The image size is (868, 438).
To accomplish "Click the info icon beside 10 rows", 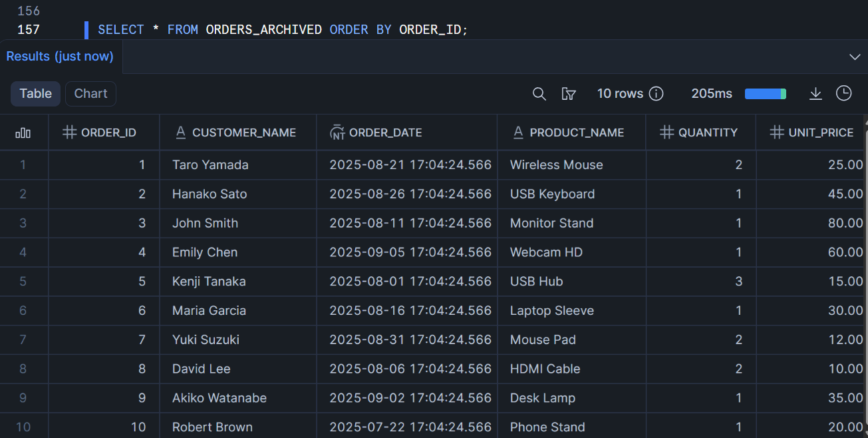I will 656,94.
